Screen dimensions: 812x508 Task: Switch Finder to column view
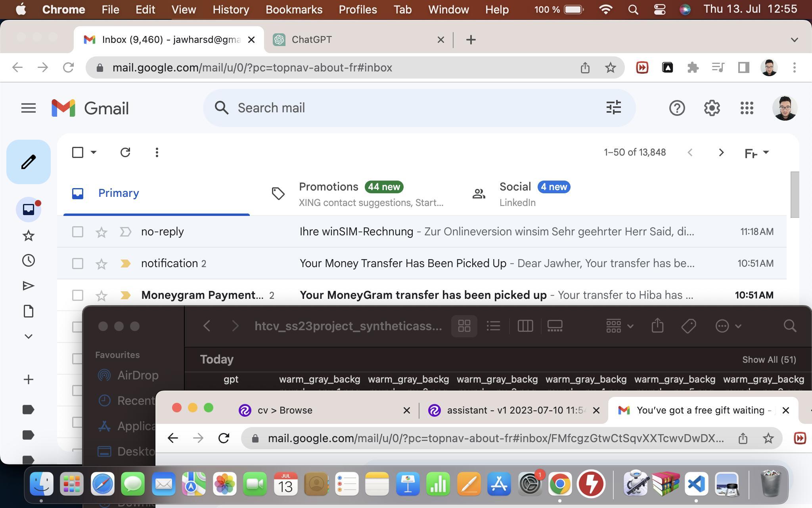tap(525, 326)
